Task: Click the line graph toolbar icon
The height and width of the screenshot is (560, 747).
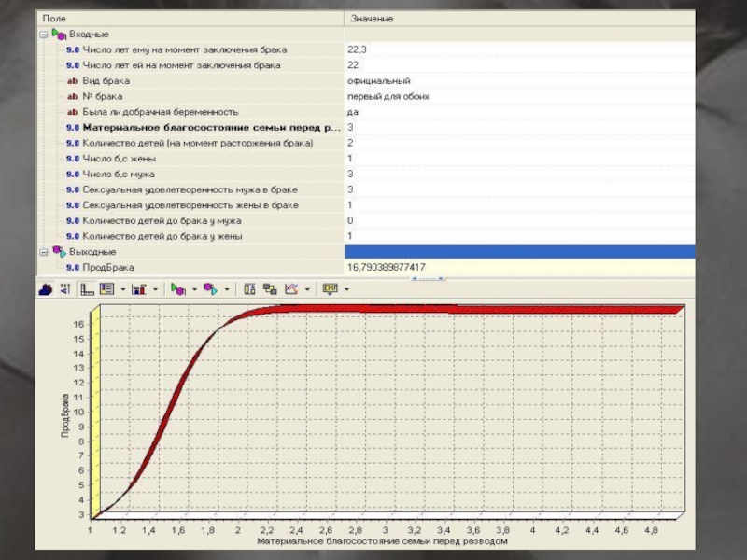Action: tap(291, 289)
